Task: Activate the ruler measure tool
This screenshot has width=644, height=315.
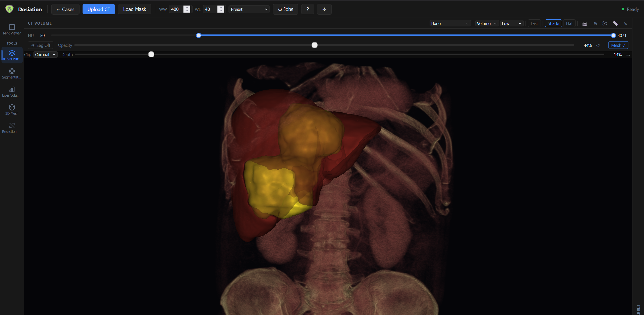Action: point(615,23)
